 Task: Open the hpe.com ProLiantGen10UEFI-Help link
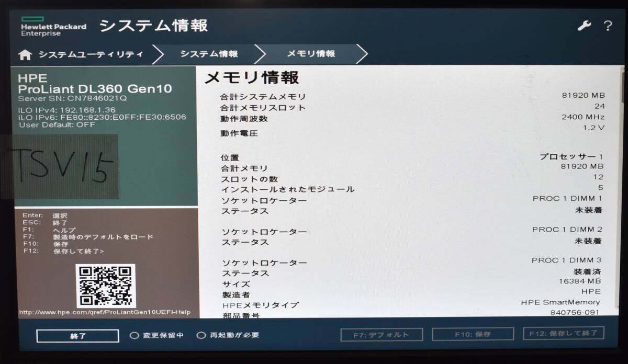[x=105, y=313]
